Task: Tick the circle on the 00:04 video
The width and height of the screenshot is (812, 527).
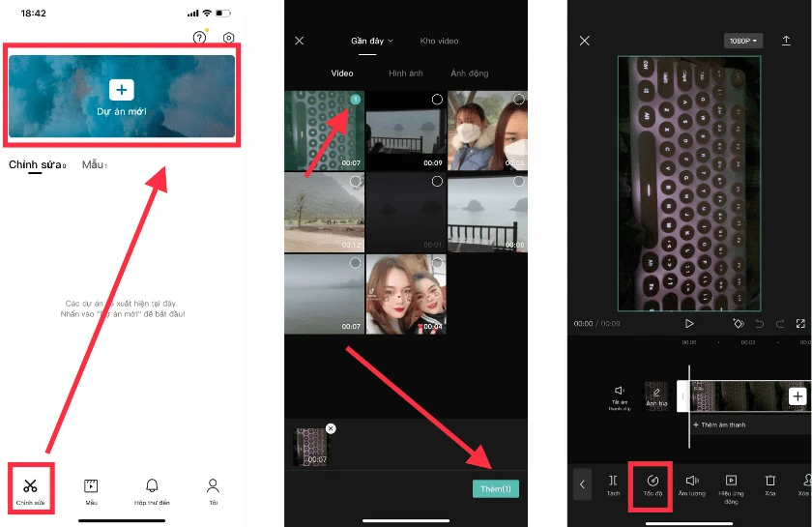Action: pyautogui.click(x=437, y=263)
